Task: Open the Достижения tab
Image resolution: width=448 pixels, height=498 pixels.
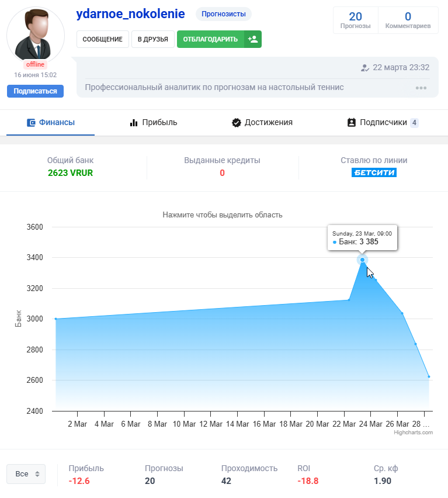Action: click(262, 123)
